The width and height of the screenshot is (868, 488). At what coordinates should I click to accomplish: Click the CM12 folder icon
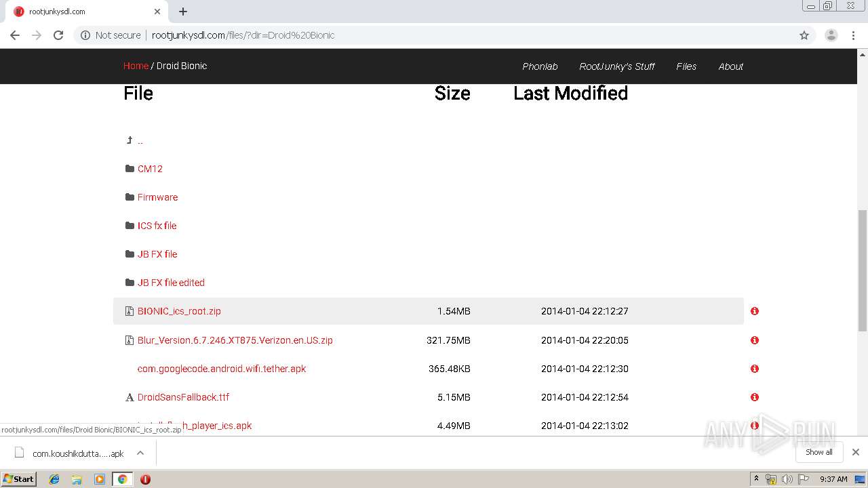(x=130, y=169)
